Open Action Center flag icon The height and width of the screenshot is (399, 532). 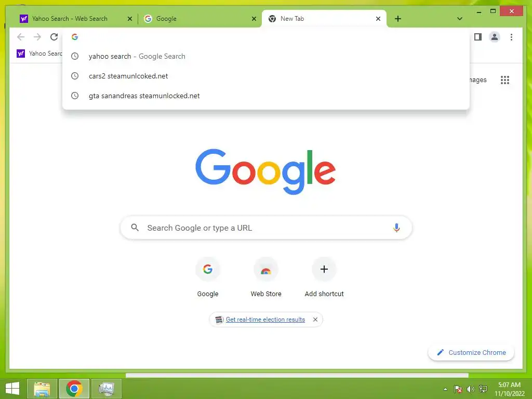tap(458, 389)
